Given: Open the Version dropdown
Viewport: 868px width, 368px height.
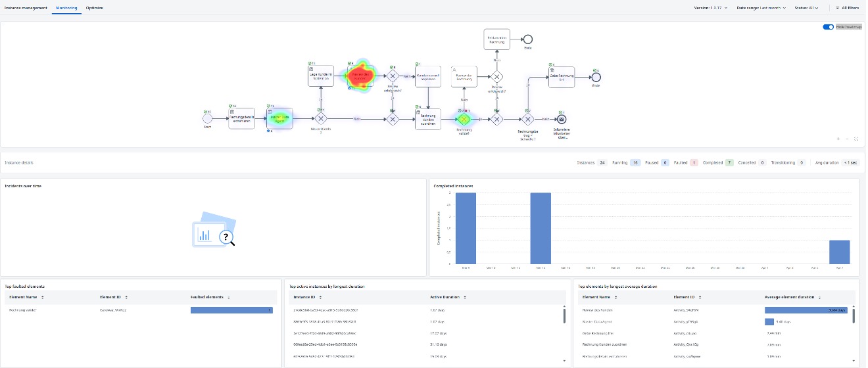Looking at the screenshot, I should [712, 8].
